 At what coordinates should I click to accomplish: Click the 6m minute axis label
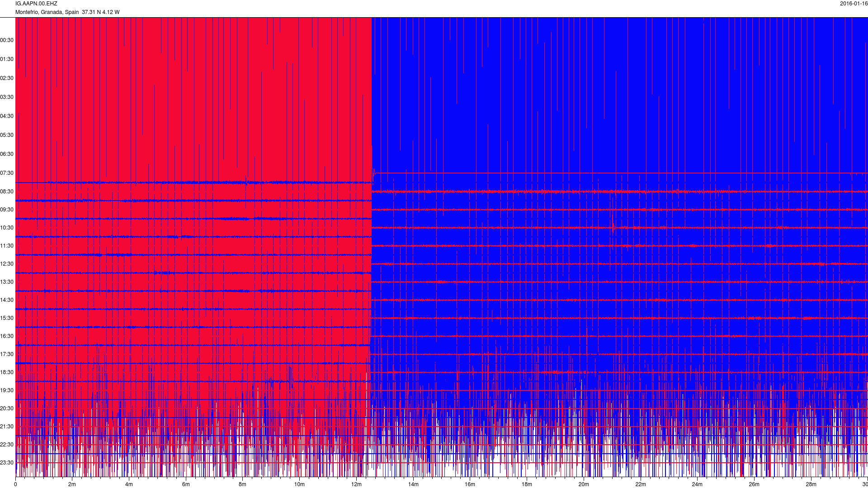click(x=186, y=484)
